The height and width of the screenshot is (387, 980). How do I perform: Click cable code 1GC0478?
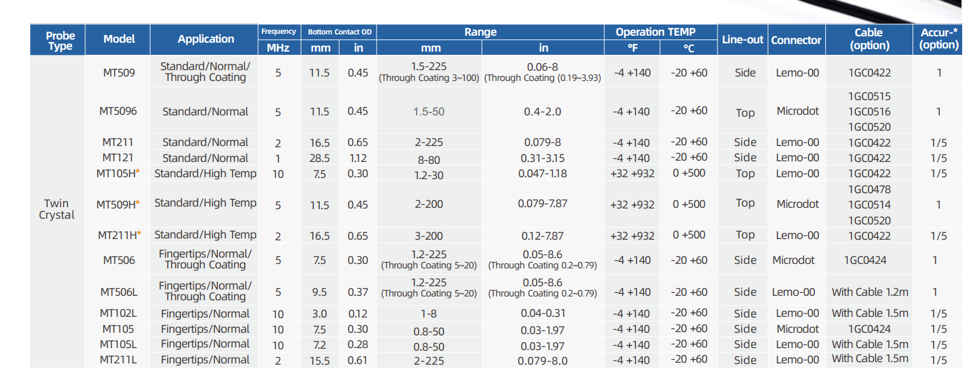coord(869,189)
